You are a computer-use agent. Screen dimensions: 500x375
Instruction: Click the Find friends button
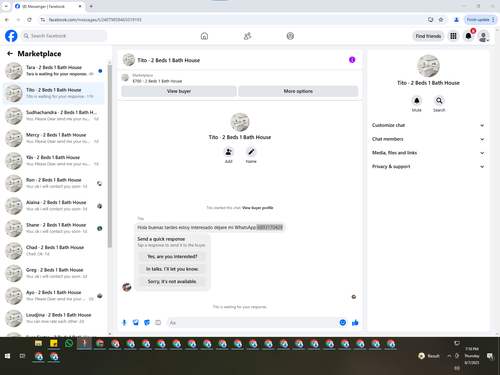click(428, 36)
